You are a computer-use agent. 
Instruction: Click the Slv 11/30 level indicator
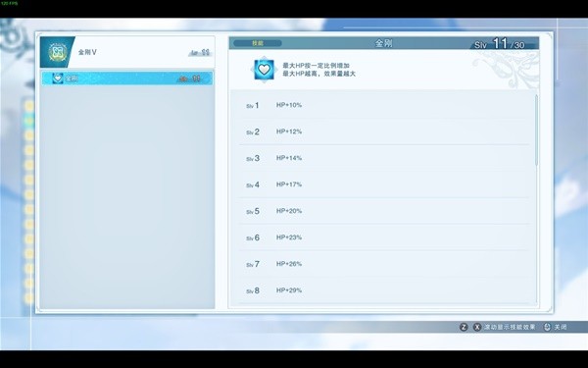pyautogui.click(x=500, y=44)
